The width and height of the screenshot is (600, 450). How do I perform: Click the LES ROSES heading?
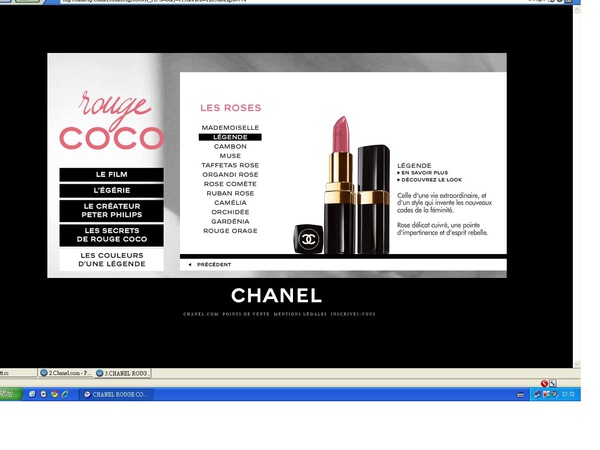coord(230,108)
